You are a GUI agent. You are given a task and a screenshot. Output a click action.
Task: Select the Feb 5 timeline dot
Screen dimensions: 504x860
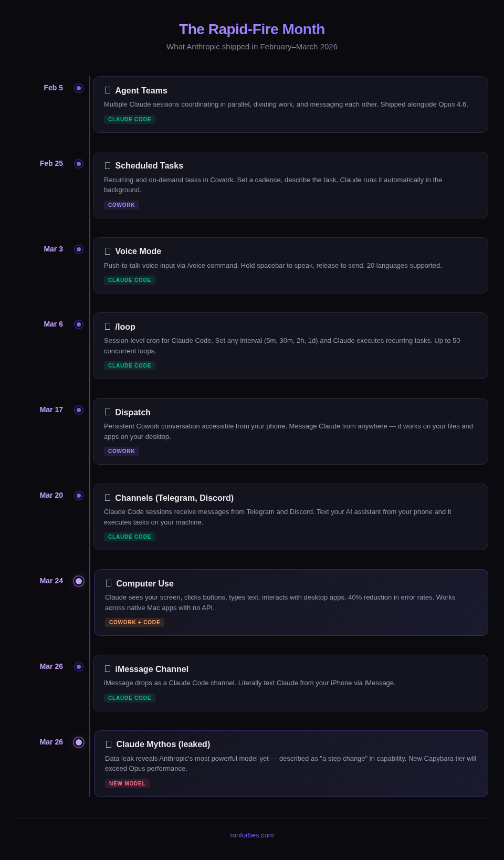[x=79, y=88]
